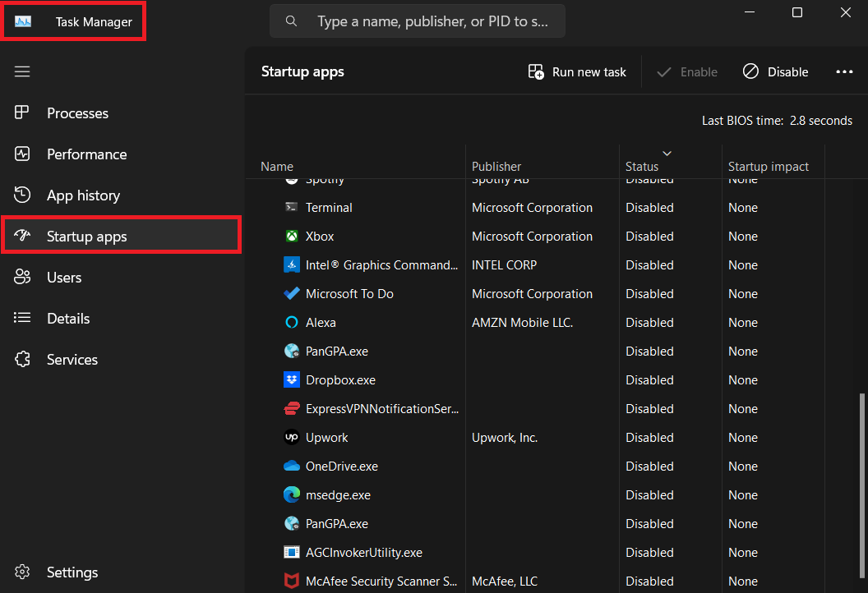Click the msedge.exe Edge icon
The width and height of the screenshot is (868, 593).
coord(291,494)
